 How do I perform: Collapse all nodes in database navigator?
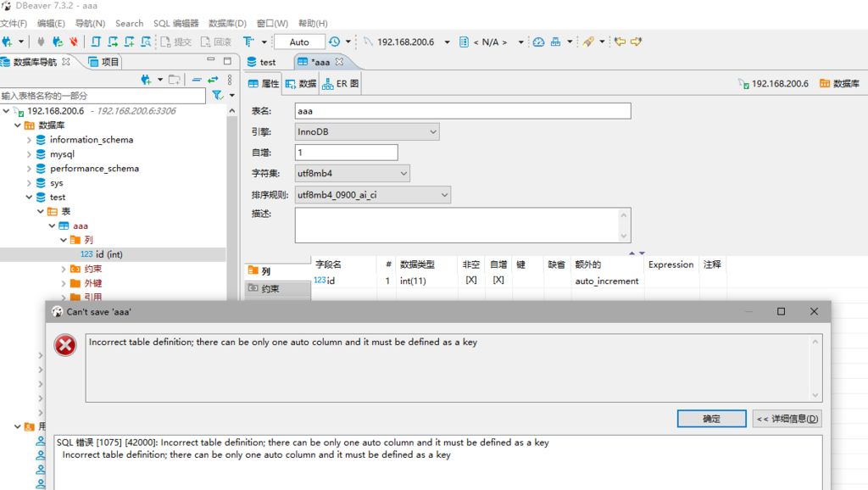197,80
